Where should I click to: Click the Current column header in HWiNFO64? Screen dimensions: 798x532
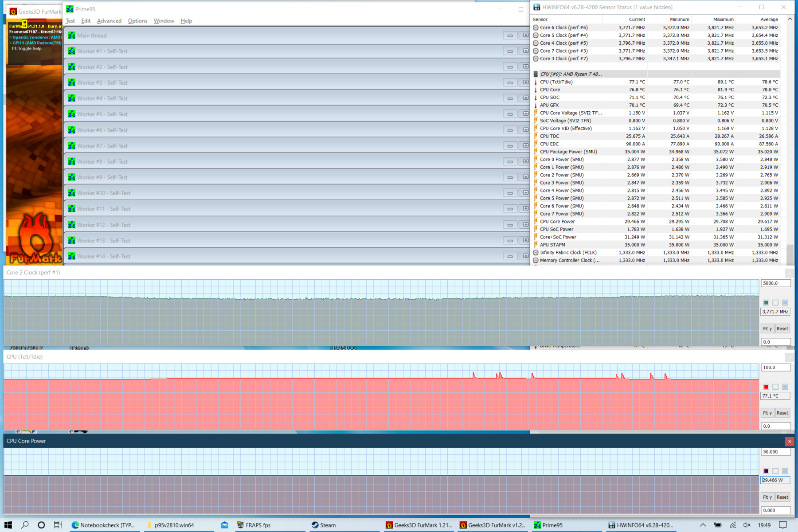pos(625,20)
